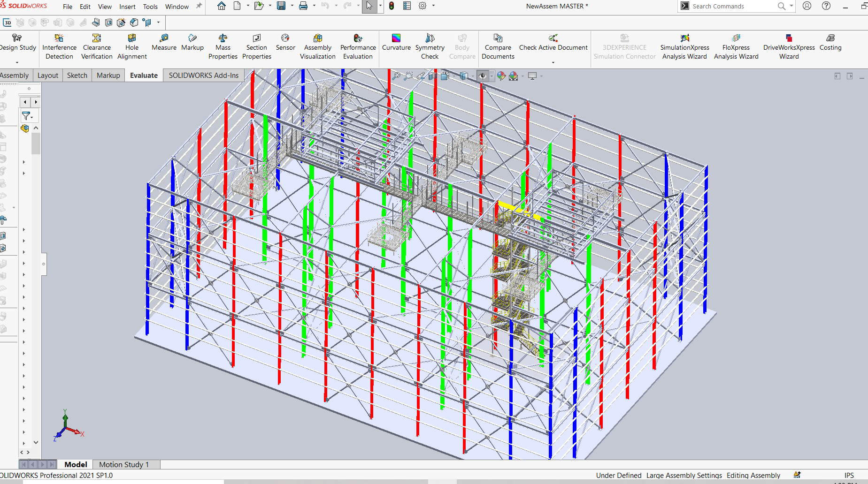Print the current document

pyautogui.click(x=303, y=6)
